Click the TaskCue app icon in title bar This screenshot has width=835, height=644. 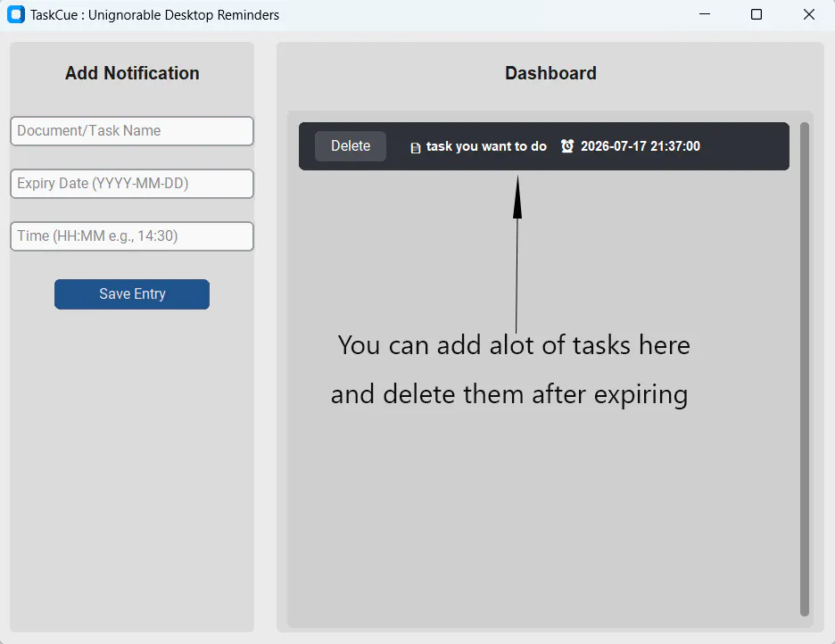click(15, 14)
